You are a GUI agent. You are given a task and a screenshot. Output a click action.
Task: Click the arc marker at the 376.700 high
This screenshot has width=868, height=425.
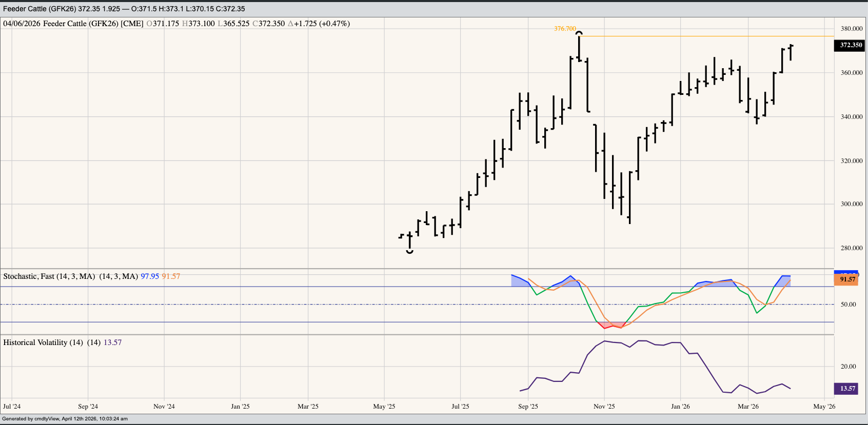pyautogui.click(x=579, y=33)
